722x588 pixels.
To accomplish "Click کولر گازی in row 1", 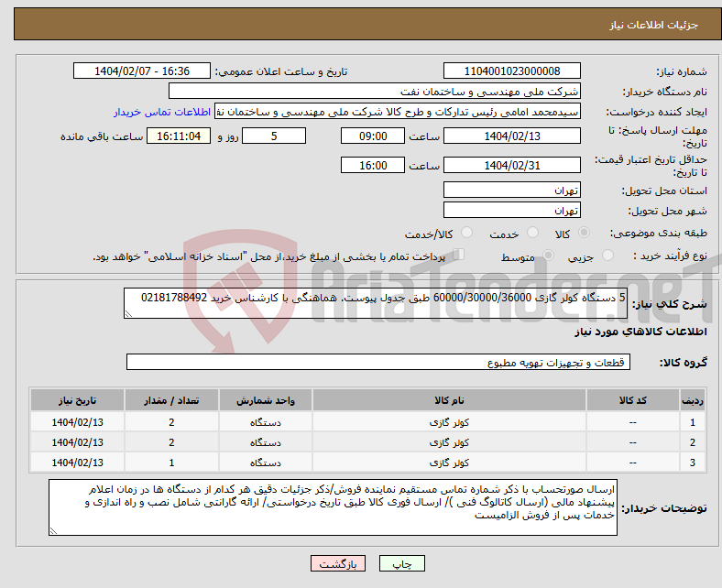I will pos(449,422).
